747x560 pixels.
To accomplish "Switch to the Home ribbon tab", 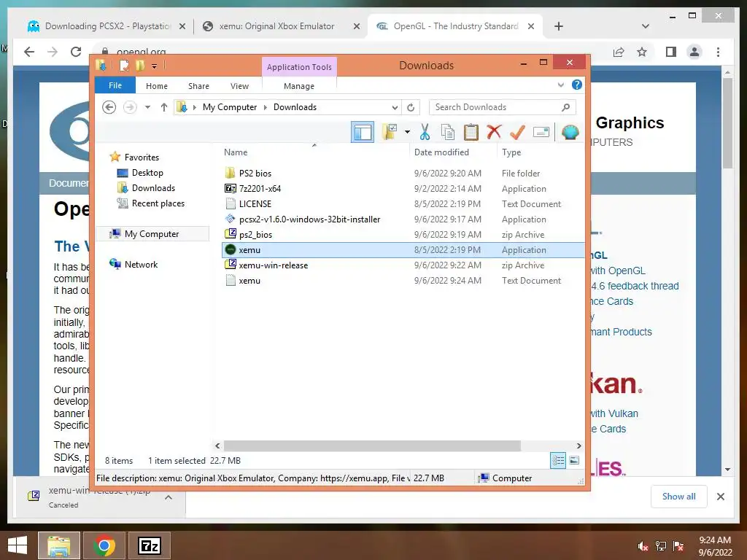I will coord(157,86).
